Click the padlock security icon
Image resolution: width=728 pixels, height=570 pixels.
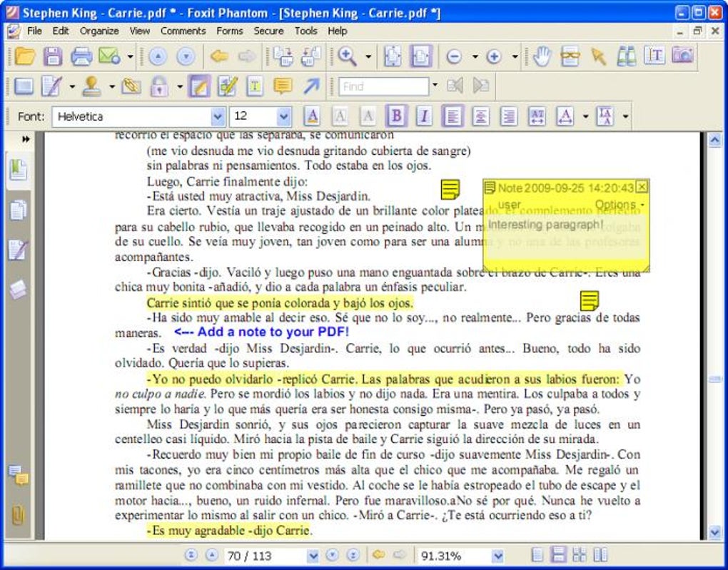pos(159,86)
